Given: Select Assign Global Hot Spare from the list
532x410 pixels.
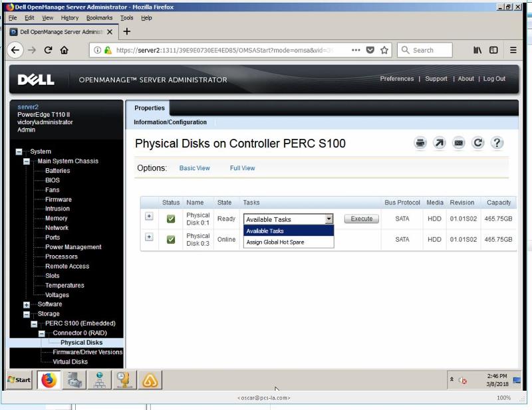Looking at the screenshot, I should pos(289,242).
